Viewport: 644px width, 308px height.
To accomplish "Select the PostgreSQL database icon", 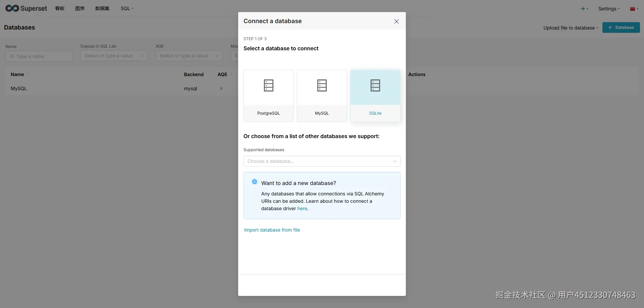I will pos(268,86).
